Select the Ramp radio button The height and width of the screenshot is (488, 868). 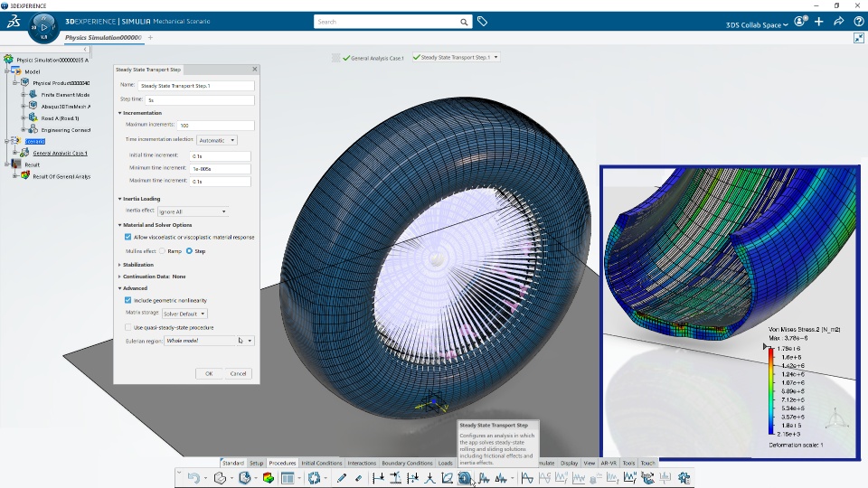162,251
